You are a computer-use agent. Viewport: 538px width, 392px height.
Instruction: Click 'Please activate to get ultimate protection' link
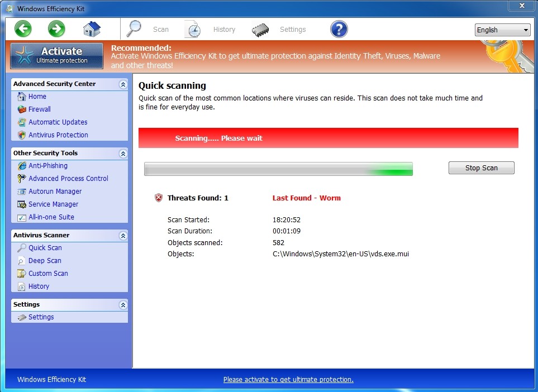(x=288, y=380)
